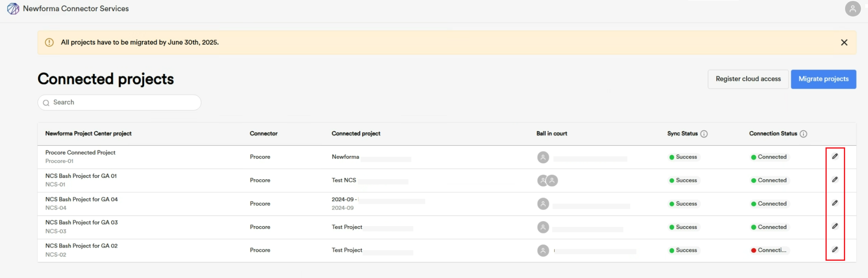868x278 pixels.
Task: Click Connection Status info icon
Action: tap(803, 134)
